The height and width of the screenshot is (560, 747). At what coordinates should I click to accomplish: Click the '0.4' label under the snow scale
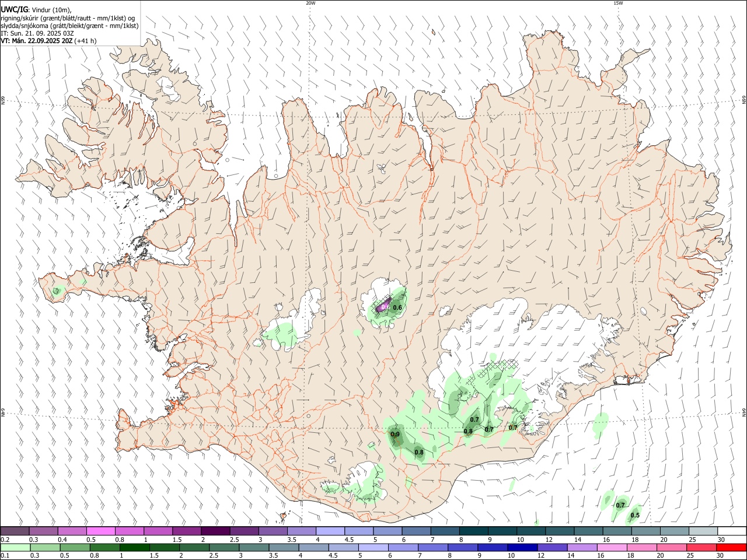[62, 540]
